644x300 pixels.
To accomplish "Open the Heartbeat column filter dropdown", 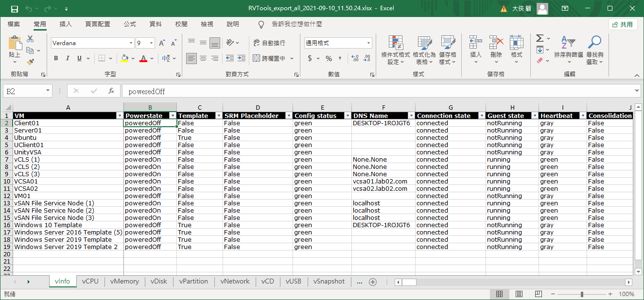I will 583,116.
